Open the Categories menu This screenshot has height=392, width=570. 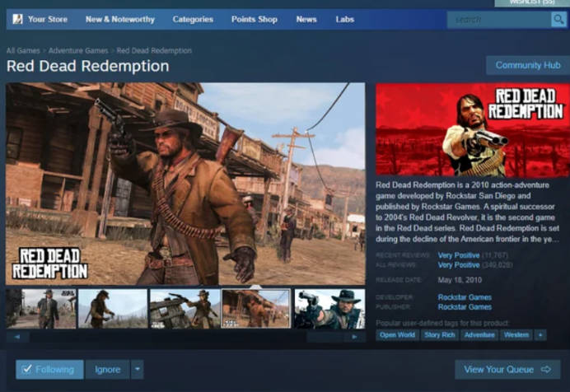pyautogui.click(x=193, y=19)
